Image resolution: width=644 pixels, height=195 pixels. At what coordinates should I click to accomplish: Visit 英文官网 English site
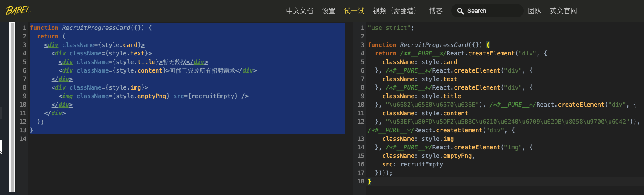[x=564, y=11]
